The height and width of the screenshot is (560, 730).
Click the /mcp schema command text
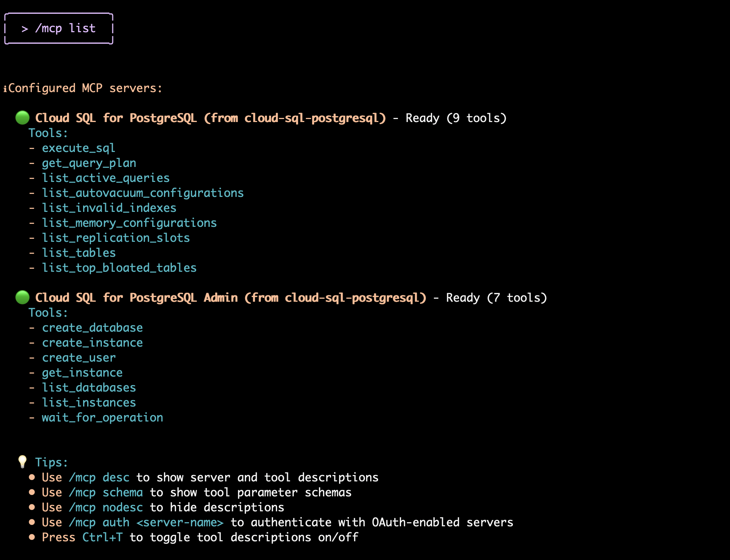[x=106, y=493]
